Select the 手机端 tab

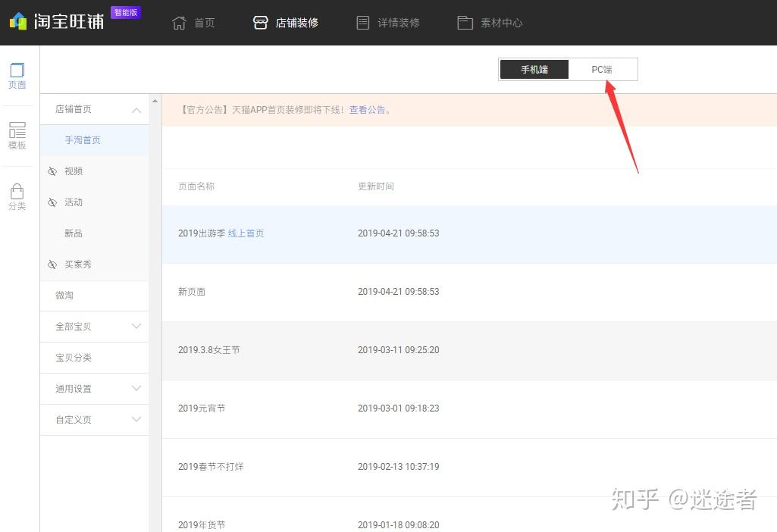tap(534, 69)
